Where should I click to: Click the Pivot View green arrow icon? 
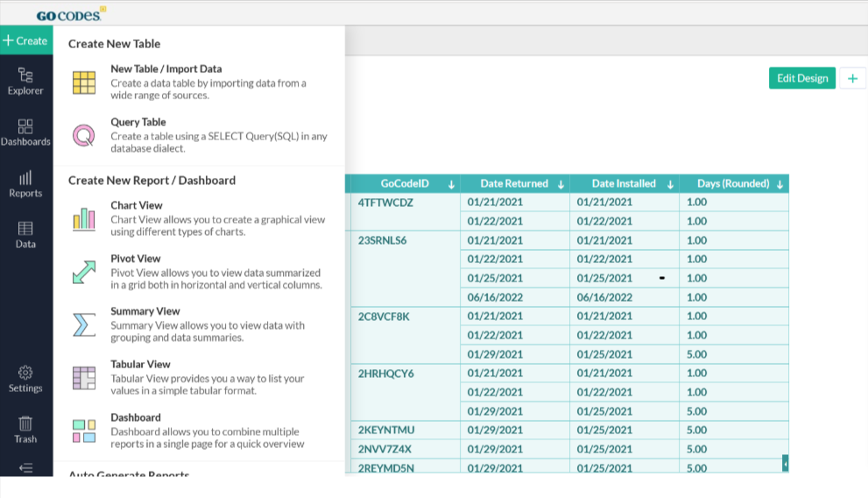(x=84, y=272)
